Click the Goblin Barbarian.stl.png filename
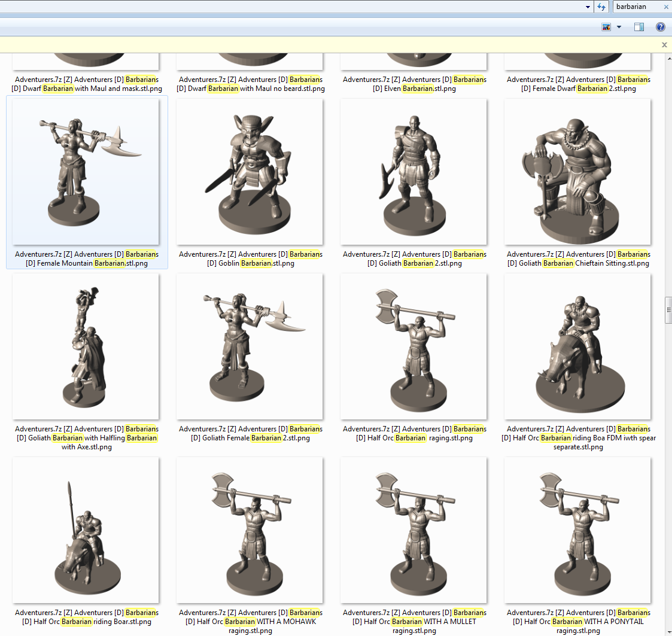672x636 pixels. pos(251,259)
